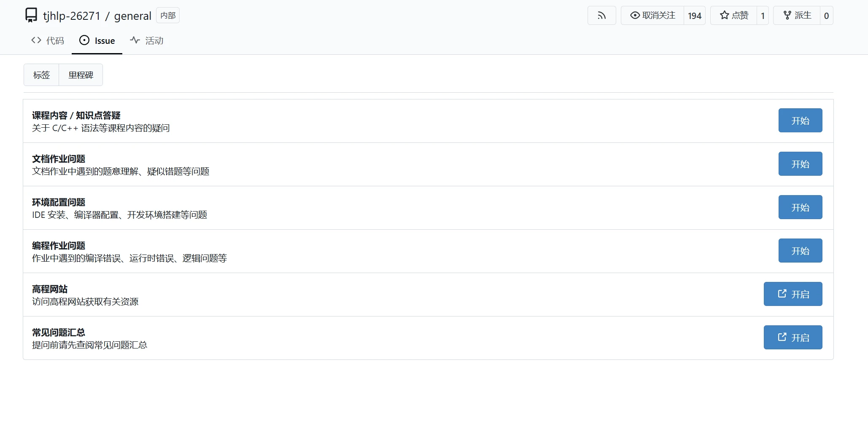Image resolution: width=868 pixels, height=437 pixels.
Task: Click the 派生 fork button
Action: (x=797, y=16)
